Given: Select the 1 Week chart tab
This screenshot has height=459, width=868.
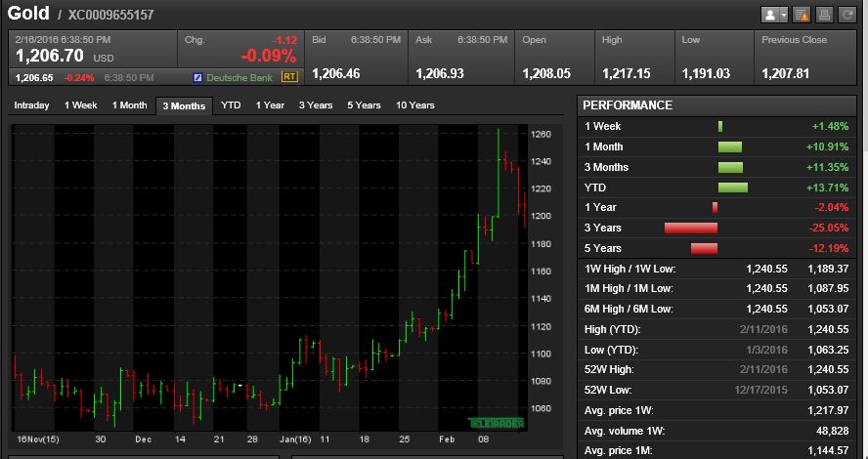Looking at the screenshot, I should (80, 105).
